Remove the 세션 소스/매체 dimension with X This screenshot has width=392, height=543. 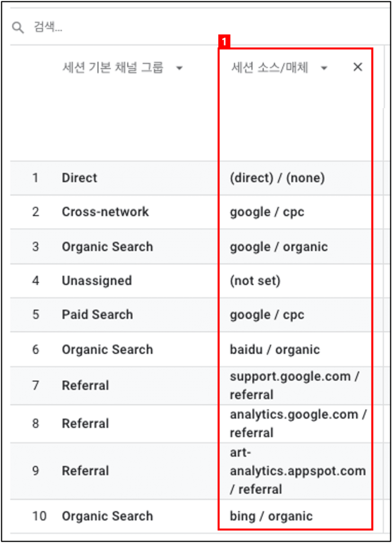358,67
